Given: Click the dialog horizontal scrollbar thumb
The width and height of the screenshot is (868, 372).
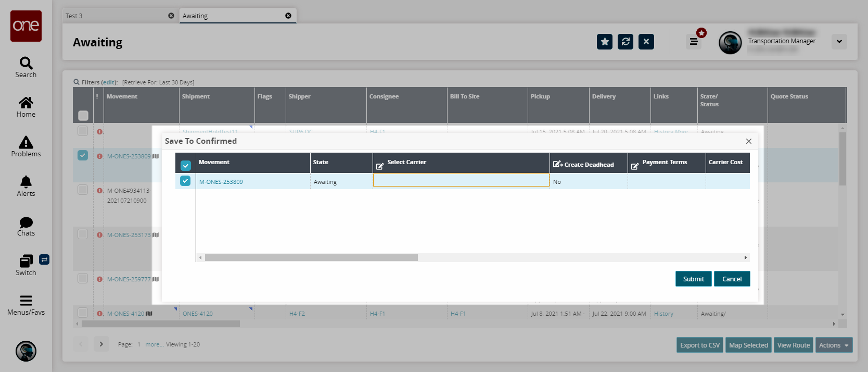Looking at the screenshot, I should pyautogui.click(x=311, y=257).
